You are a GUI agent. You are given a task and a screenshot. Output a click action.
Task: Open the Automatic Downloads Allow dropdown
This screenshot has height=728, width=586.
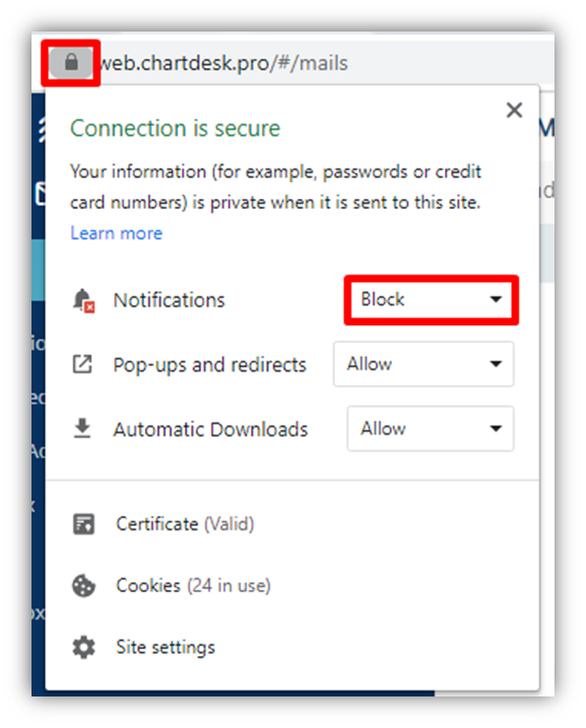click(x=430, y=429)
